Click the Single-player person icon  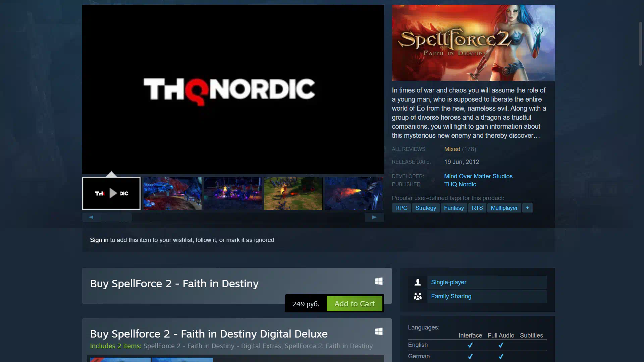418,282
